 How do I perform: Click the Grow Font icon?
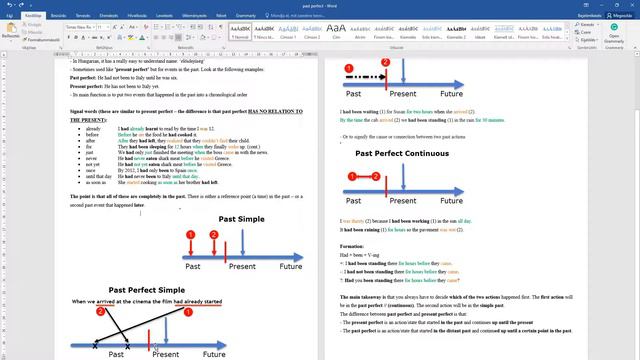(114, 27)
